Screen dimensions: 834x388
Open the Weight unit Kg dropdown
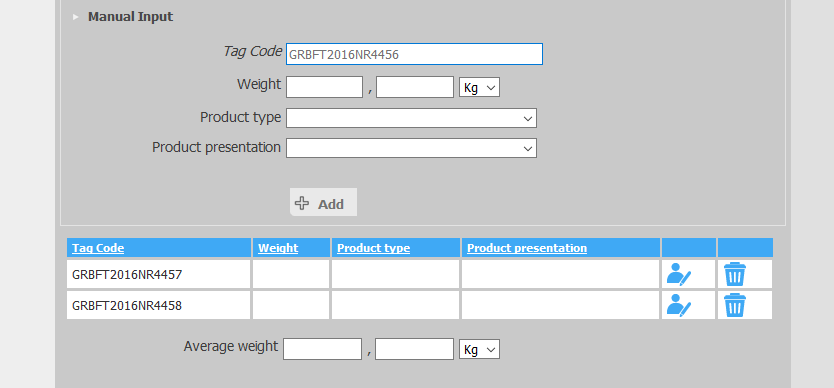coord(479,87)
